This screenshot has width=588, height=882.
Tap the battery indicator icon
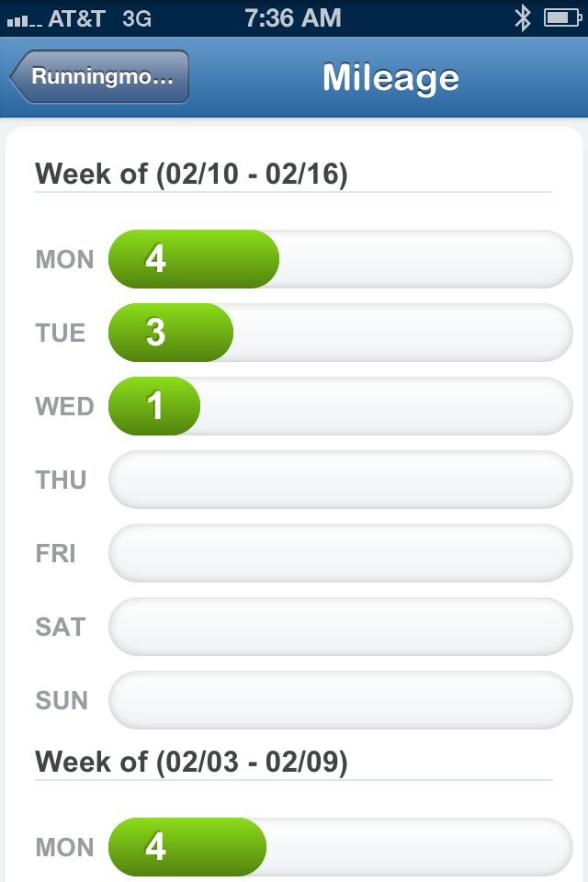(562, 18)
